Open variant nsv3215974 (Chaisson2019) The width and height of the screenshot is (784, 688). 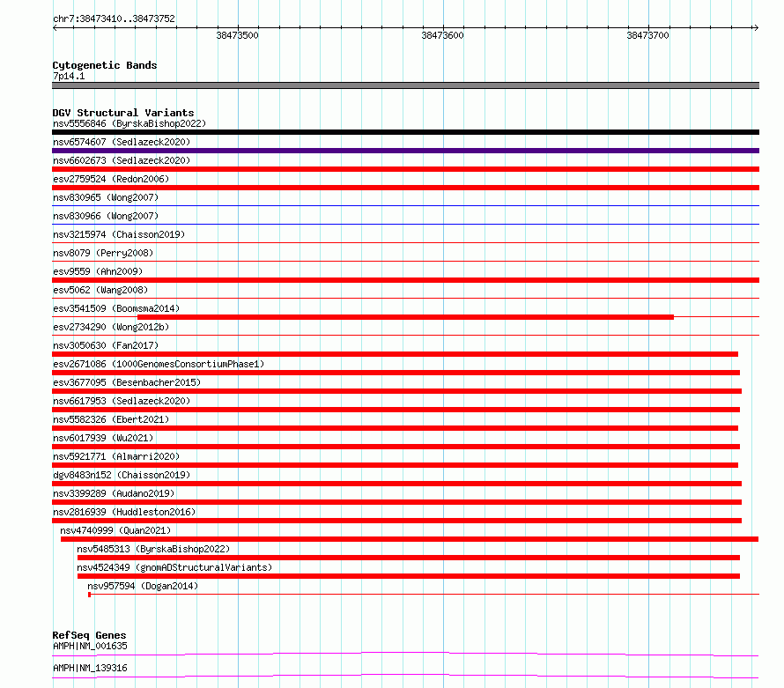[119, 234]
